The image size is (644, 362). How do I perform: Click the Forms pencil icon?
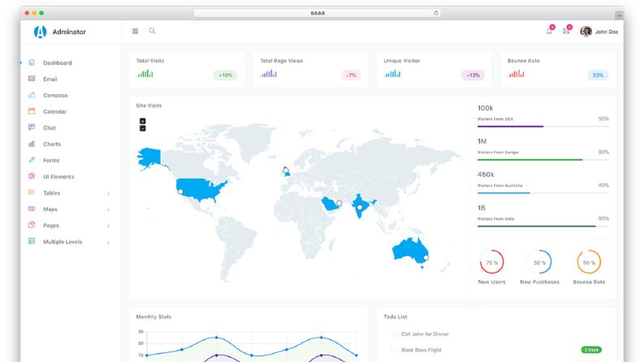[x=32, y=160]
